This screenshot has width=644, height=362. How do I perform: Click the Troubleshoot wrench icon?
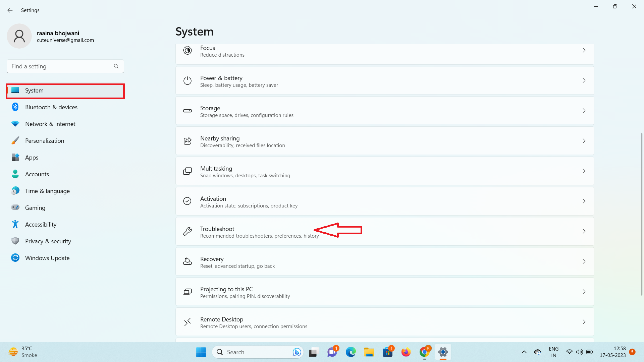pyautogui.click(x=187, y=231)
